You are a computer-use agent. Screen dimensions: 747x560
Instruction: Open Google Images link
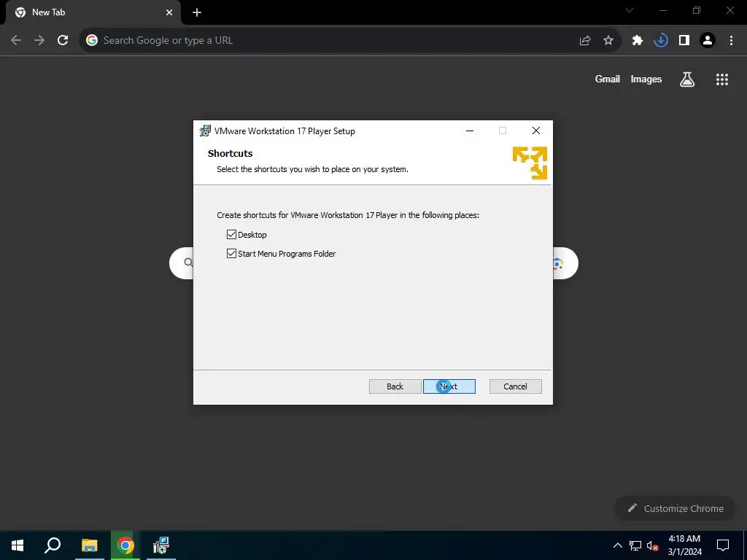(x=646, y=79)
